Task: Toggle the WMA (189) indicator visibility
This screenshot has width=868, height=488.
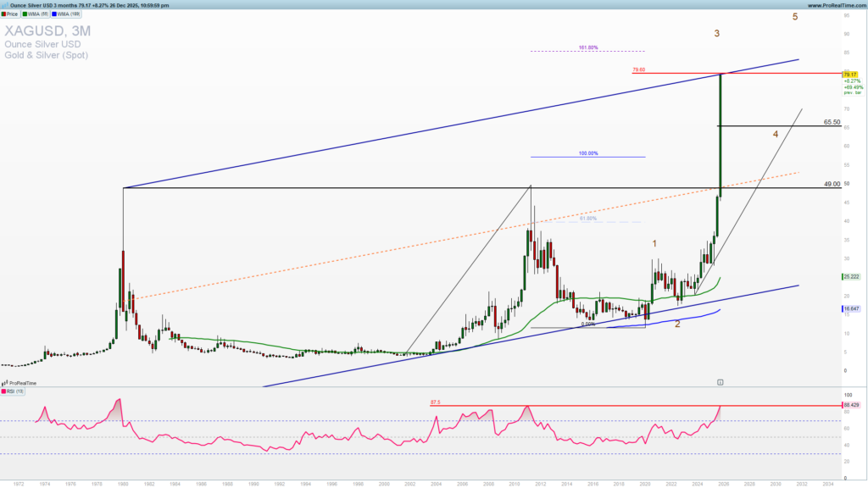Action: coord(53,14)
